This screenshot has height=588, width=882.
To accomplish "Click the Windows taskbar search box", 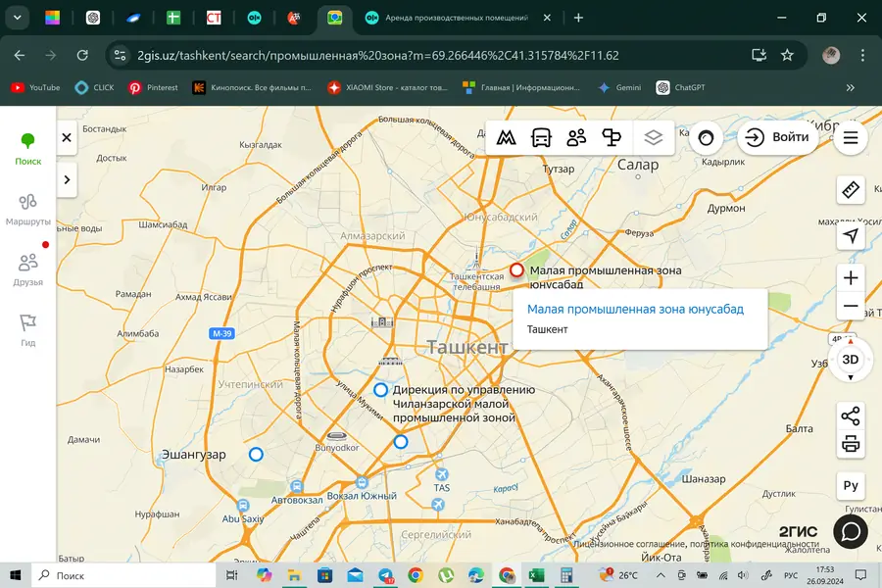I will pos(123,575).
